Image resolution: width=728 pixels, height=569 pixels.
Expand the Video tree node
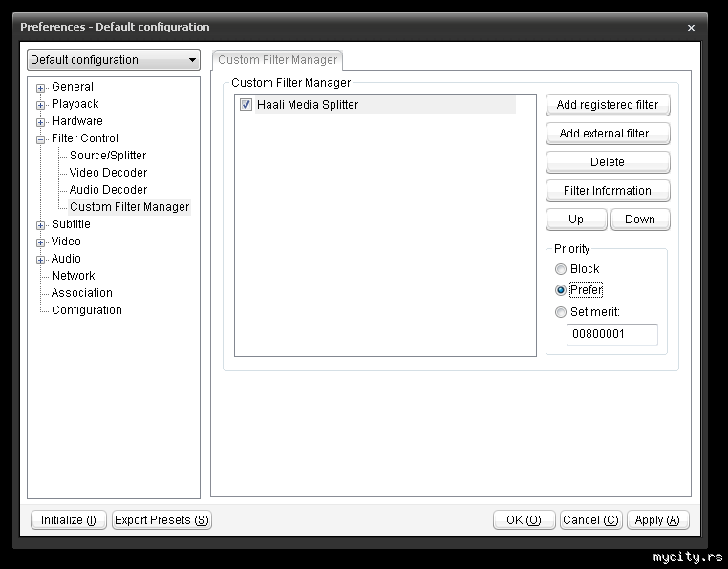41,242
